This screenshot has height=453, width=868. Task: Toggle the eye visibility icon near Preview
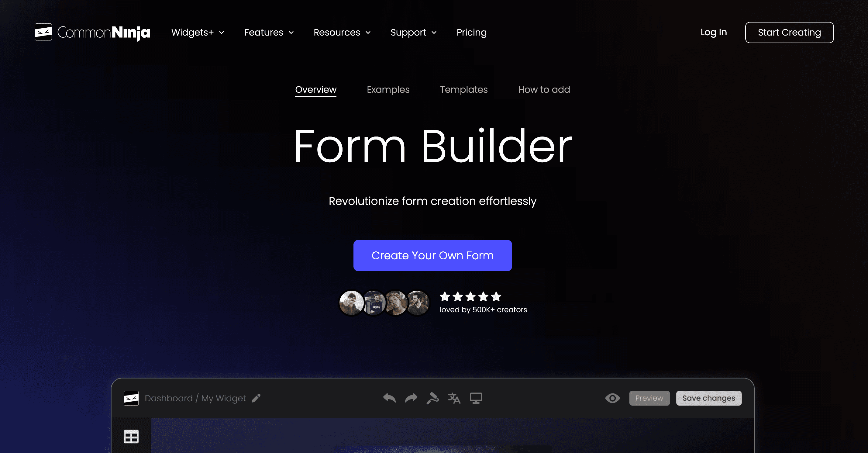[x=613, y=398]
